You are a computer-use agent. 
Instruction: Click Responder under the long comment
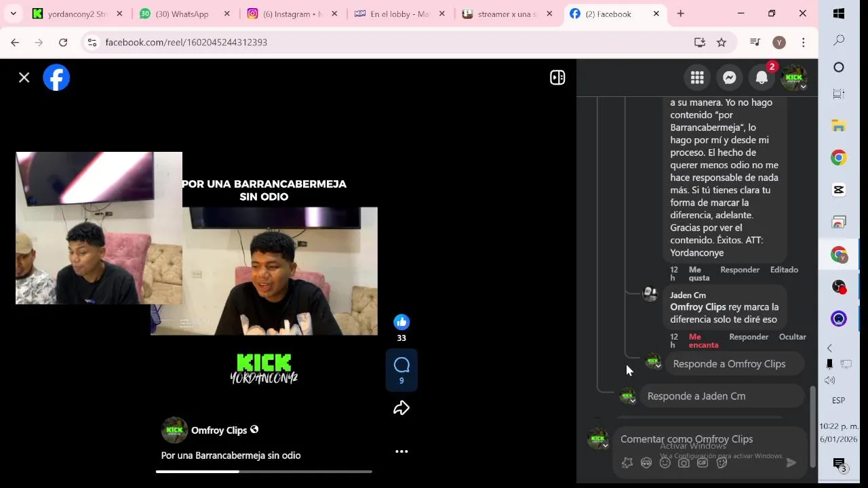tap(740, 270)
